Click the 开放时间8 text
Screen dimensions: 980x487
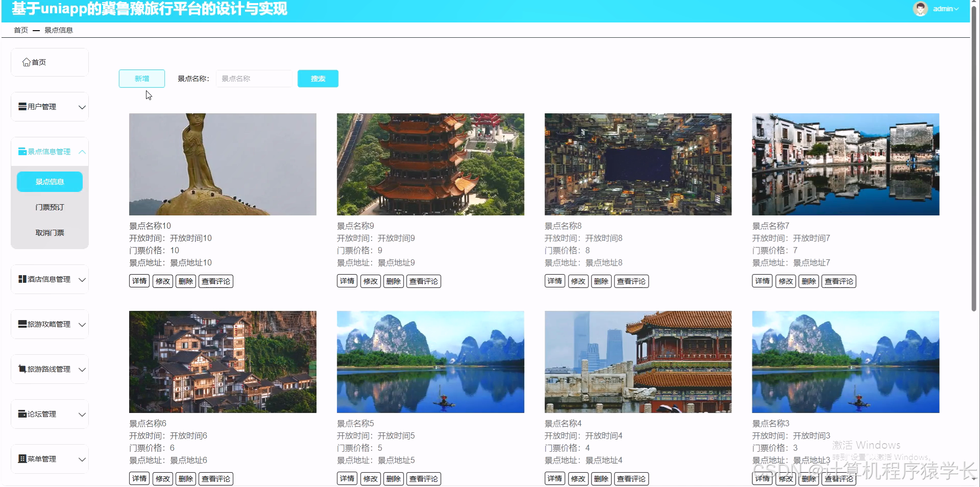(604, 238)
